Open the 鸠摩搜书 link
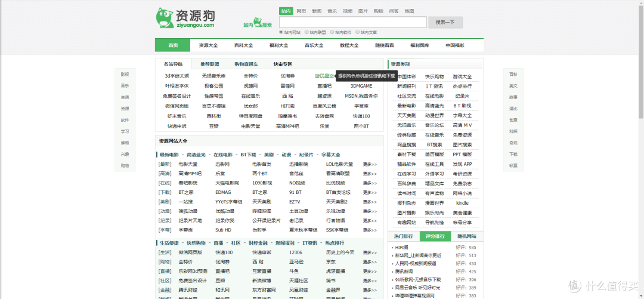644x299 pixels. (x=287, y=116)
